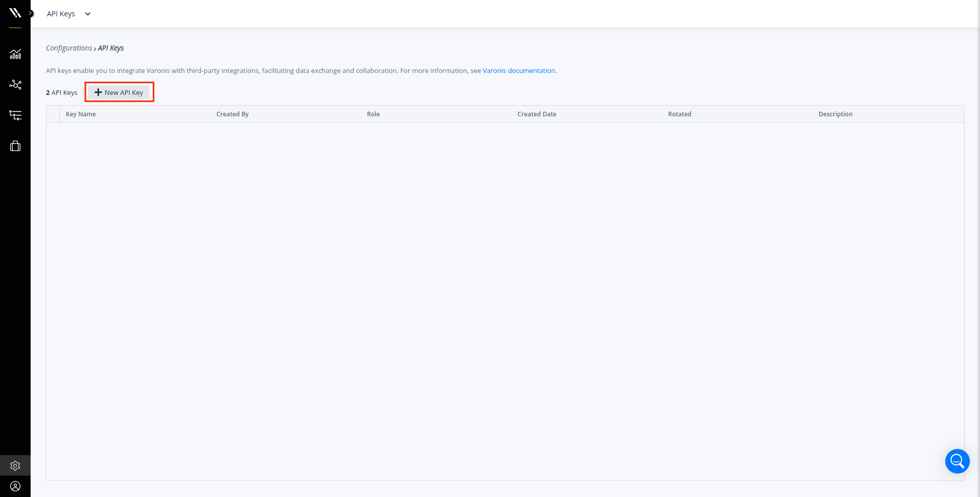Viewport: 980px width, 497px height.
Task: Click the italic API Keys breadcrumb text
Action: coord(111,48)
